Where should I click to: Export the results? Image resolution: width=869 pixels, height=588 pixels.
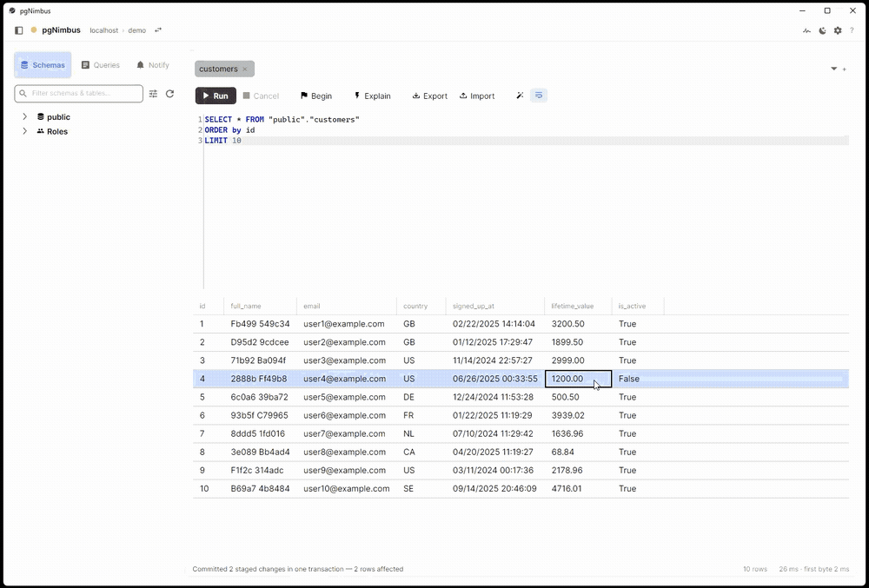click(x=429, y=96)
